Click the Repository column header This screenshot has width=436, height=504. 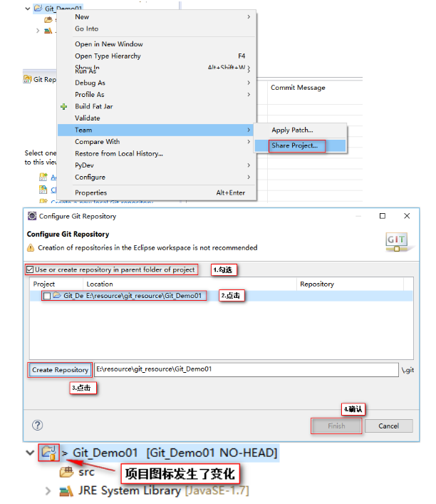pyautogui.click(x=317, y=284)
